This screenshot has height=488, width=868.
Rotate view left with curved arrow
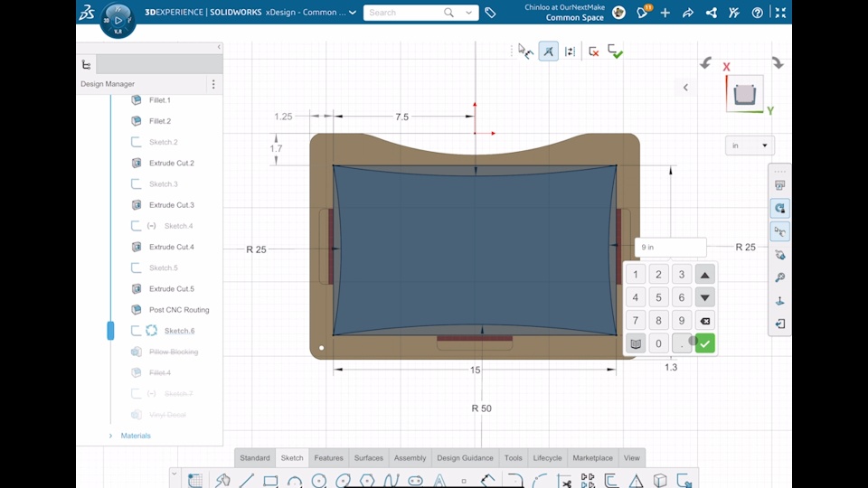(x=705, y=63)
